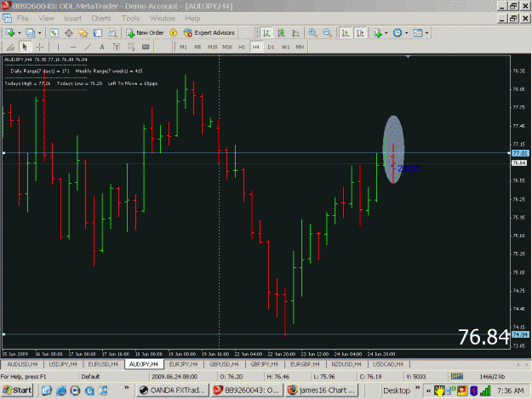532x399 pixels.
Task: Select the horizontal line tool
Action: [x=72, y=47]
